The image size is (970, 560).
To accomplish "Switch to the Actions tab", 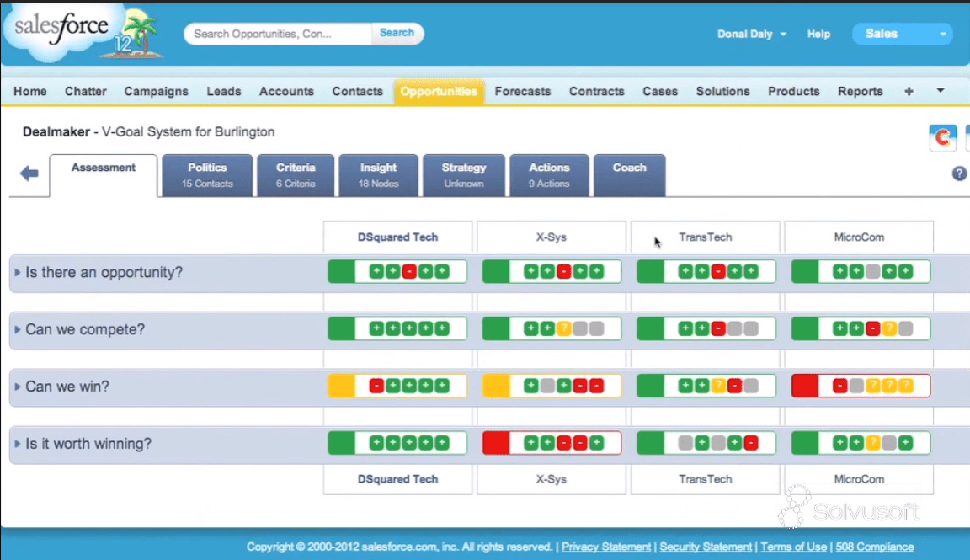I will pos(549,175).
